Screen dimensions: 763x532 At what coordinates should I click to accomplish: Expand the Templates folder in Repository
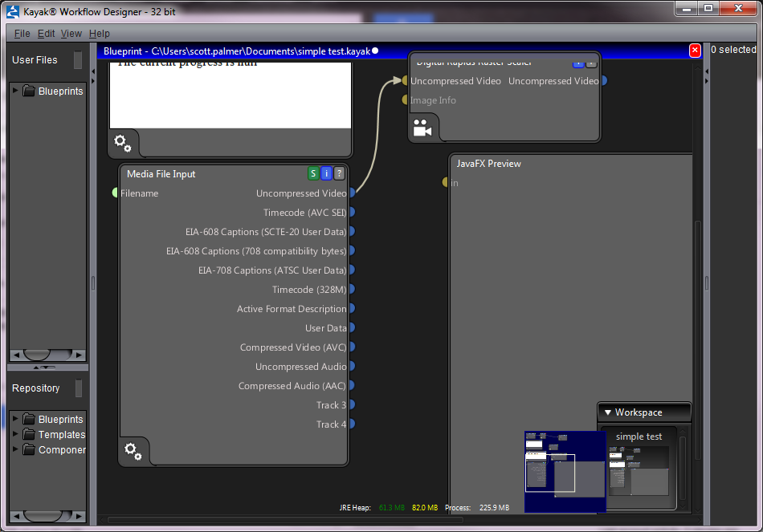click(15, 434)
